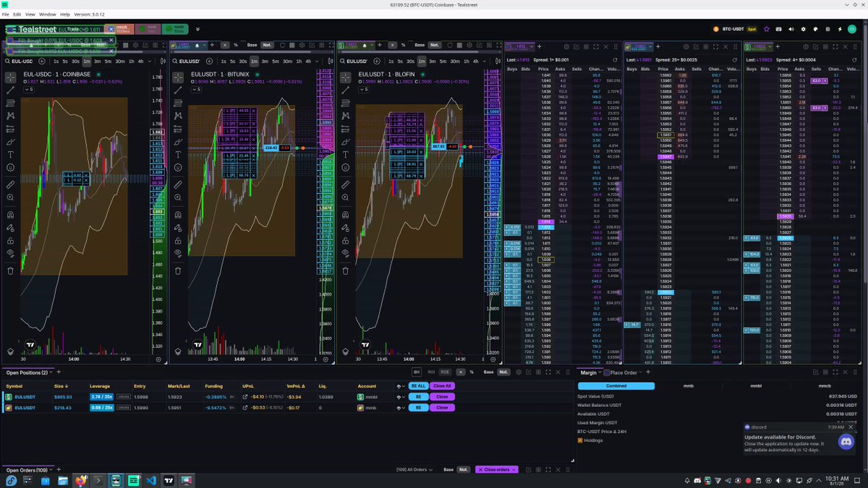This screenshot has width=868, height=488.
Task: Click the BE ALL button
Action: (417, 386)
